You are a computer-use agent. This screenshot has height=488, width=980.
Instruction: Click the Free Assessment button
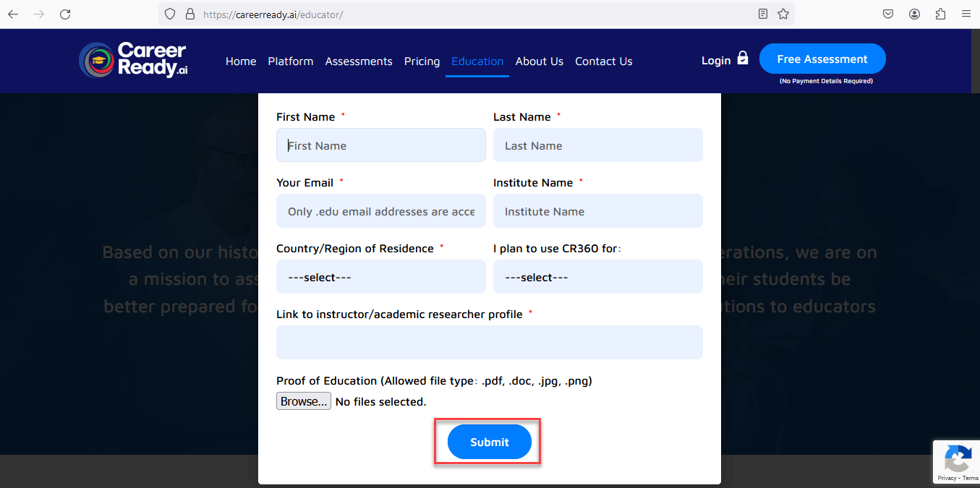(x=822, y=59)
